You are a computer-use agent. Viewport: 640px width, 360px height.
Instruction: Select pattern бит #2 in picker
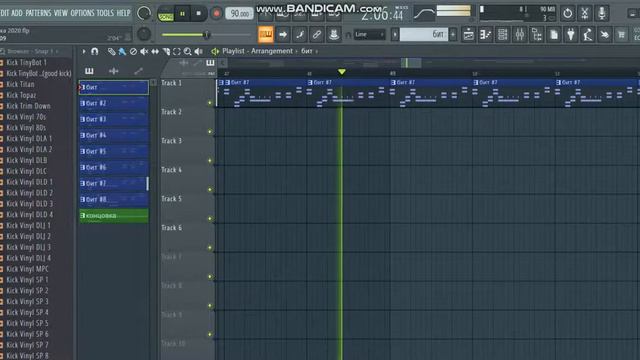113,103
